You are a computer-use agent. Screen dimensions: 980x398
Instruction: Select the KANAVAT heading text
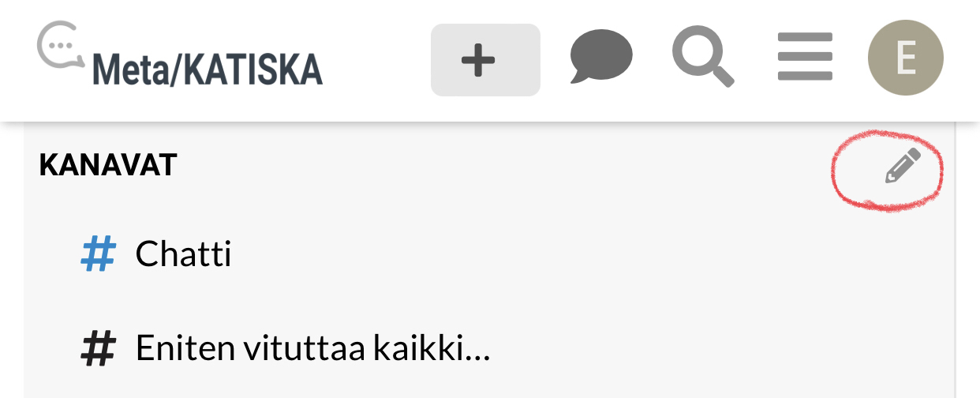point(108,165)
